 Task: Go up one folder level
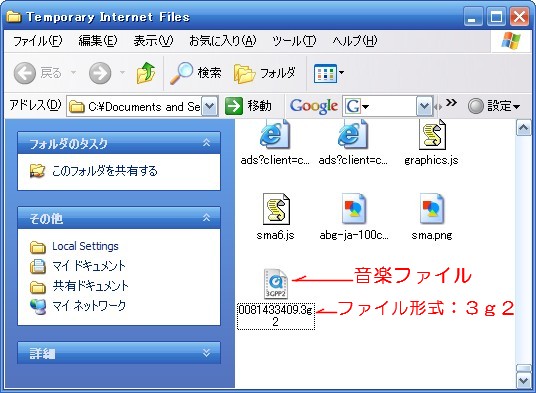146,73
